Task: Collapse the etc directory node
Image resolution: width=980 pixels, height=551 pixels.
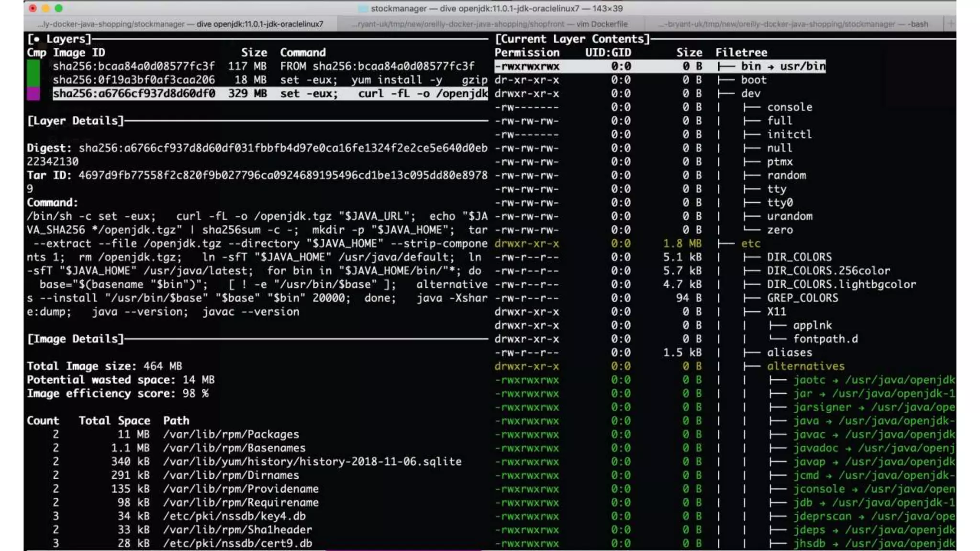Action: (750, 243)
